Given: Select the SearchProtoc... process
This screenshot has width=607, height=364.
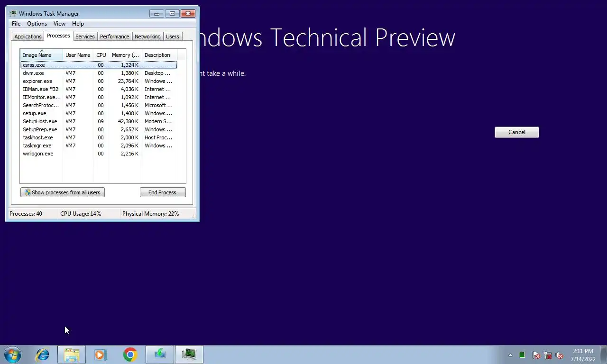Looking at the screenshot, I should pyautogui.click(x=99, y=105).
